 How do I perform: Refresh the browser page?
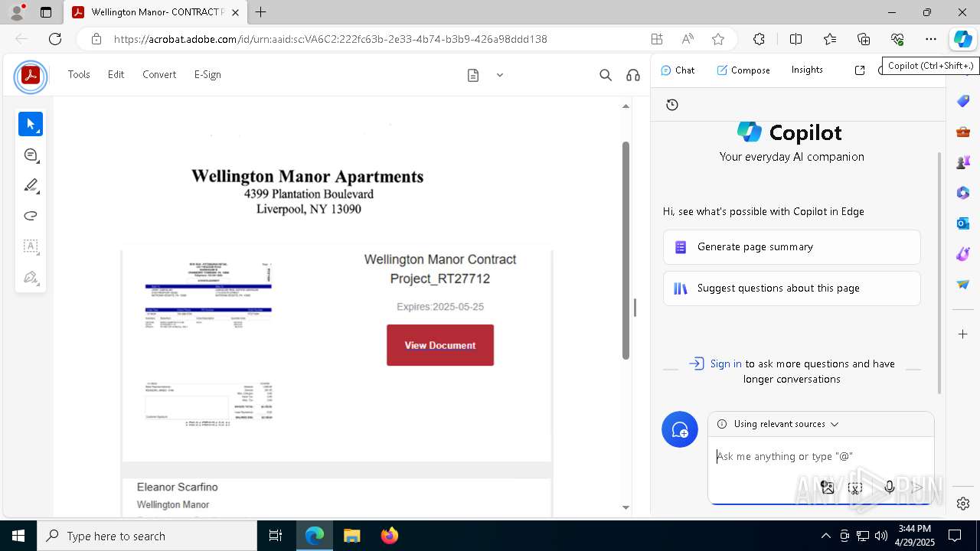pos(55,39)
